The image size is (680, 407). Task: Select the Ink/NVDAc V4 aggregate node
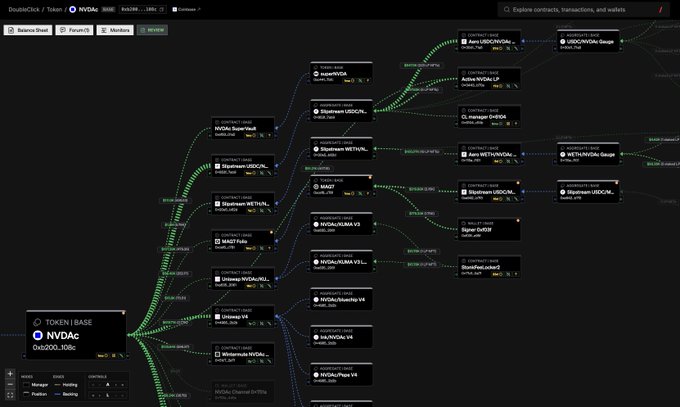coord(341,337)
